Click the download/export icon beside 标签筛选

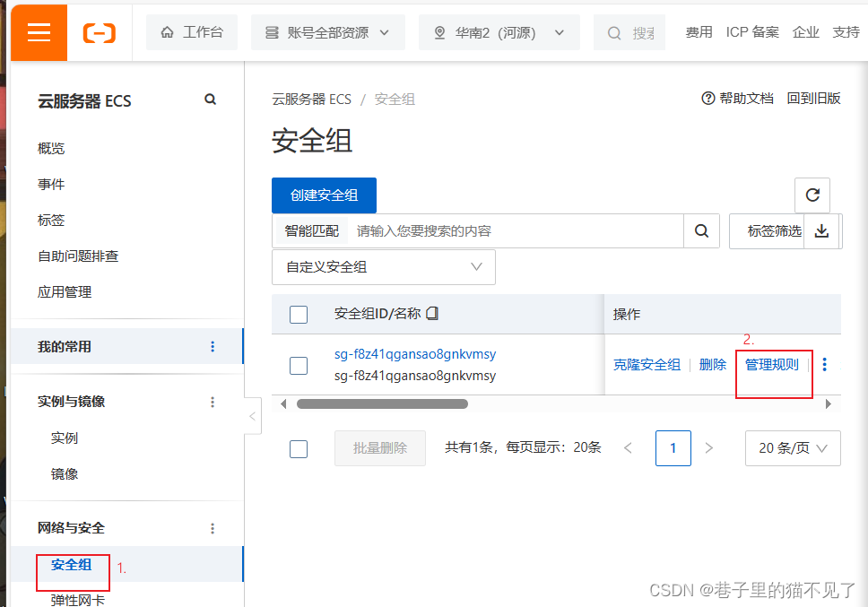coord(821,231)
